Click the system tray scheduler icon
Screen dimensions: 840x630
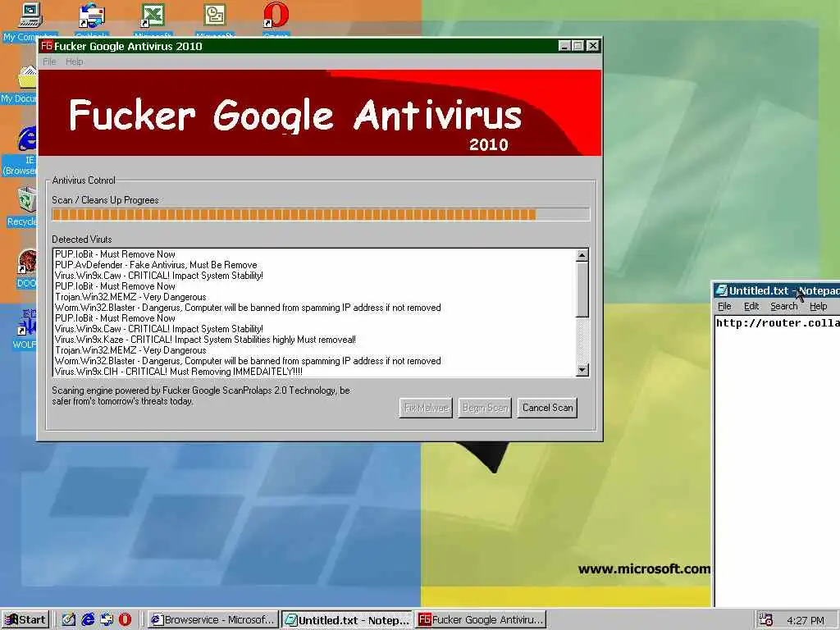tap(765, 620)
